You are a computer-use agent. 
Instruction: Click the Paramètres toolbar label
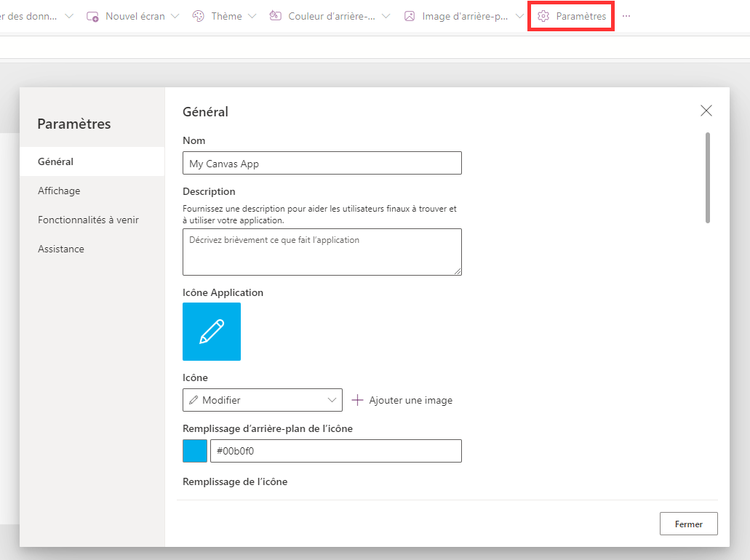coord(581,16)
